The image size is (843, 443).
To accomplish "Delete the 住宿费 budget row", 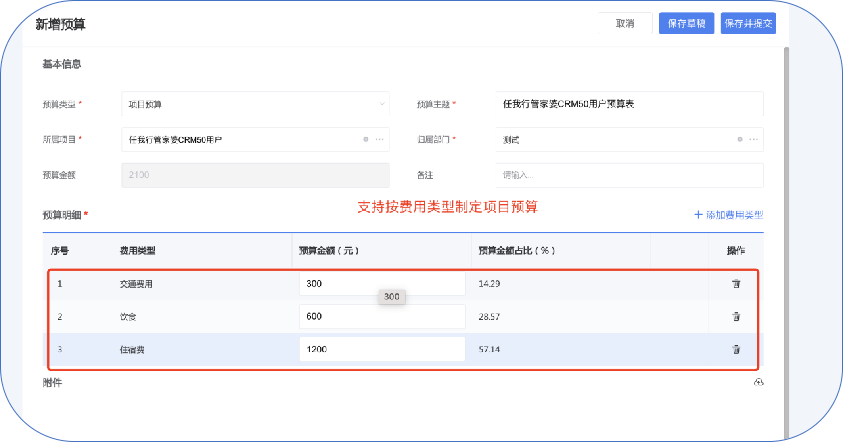I will (x=736, y=349).
